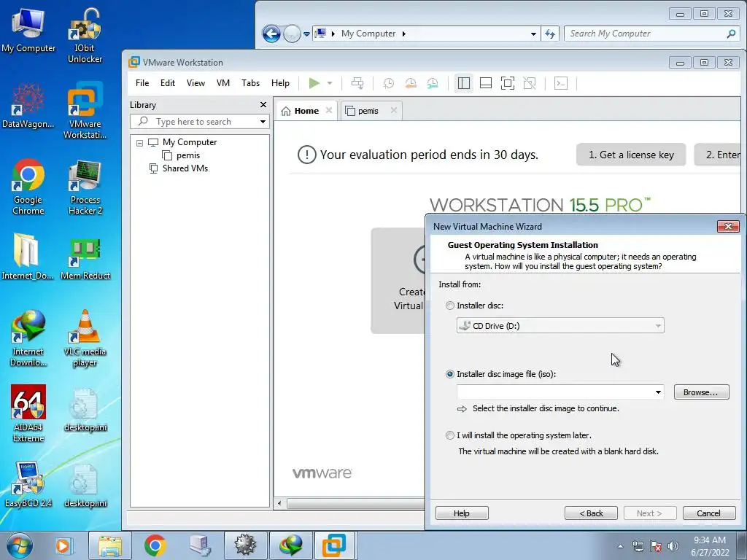Click the My Computer breadcrumb in address bar

pyautogui.click(x=368, y=34)
